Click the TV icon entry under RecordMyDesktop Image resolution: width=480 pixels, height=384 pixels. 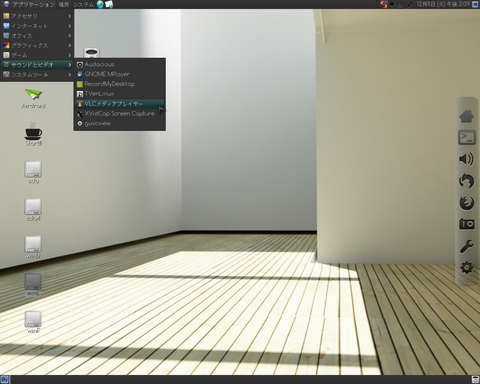[120, 94]
